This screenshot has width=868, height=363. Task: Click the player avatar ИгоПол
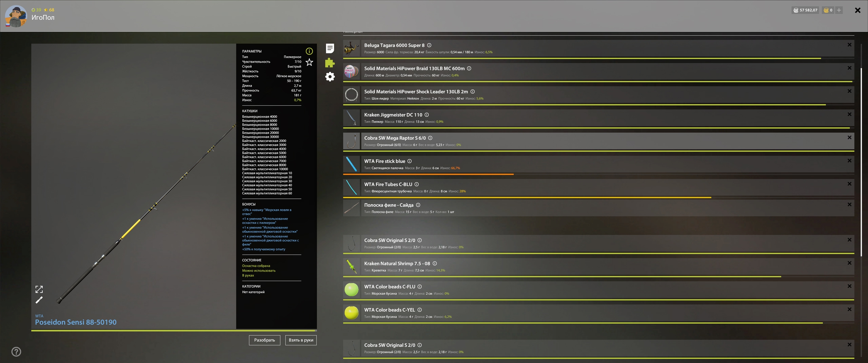(16, 16)
